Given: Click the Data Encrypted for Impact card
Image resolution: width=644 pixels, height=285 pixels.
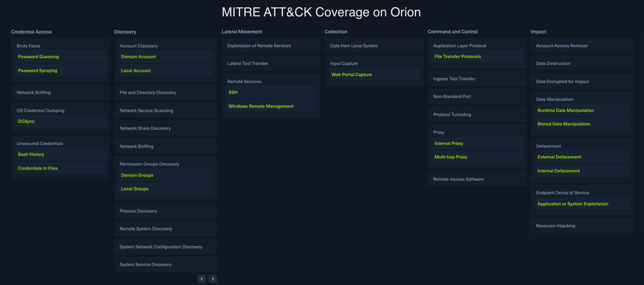Looking at the screenshot, I should point(562,82).
